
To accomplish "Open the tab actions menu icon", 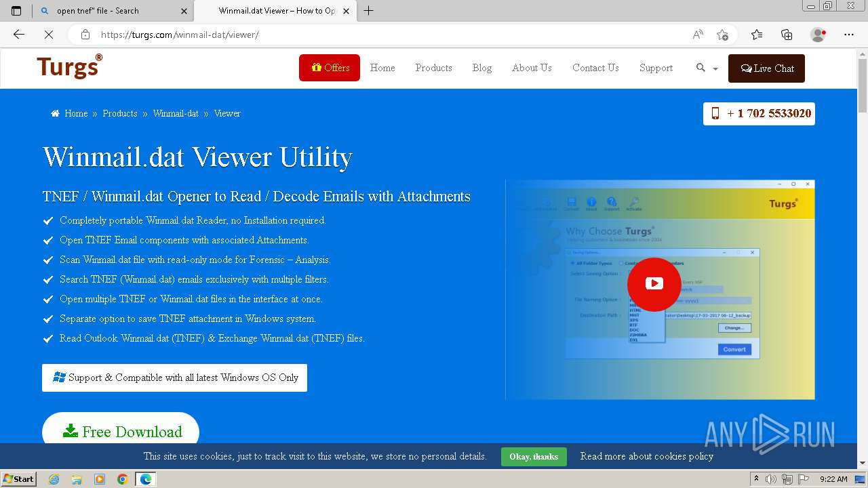I will (x=16, y=11).
